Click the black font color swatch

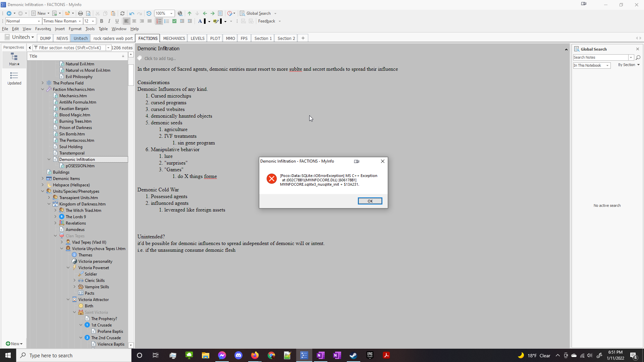(x=205, y=21)
